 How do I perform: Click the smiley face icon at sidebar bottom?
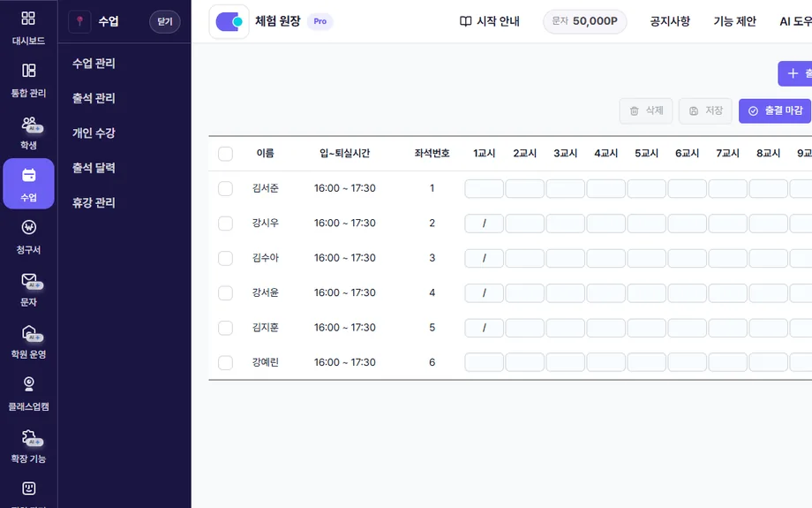[28, 489]
